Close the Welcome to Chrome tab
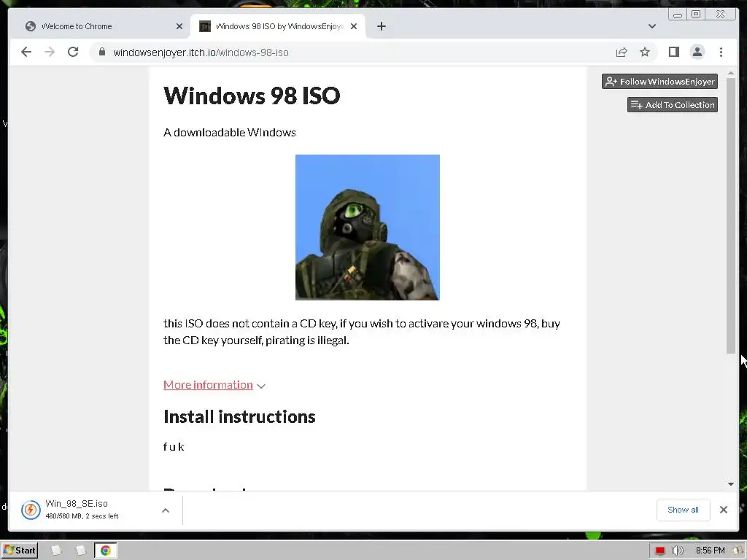This screenshot has width=747, height=560. click(179, 26)
